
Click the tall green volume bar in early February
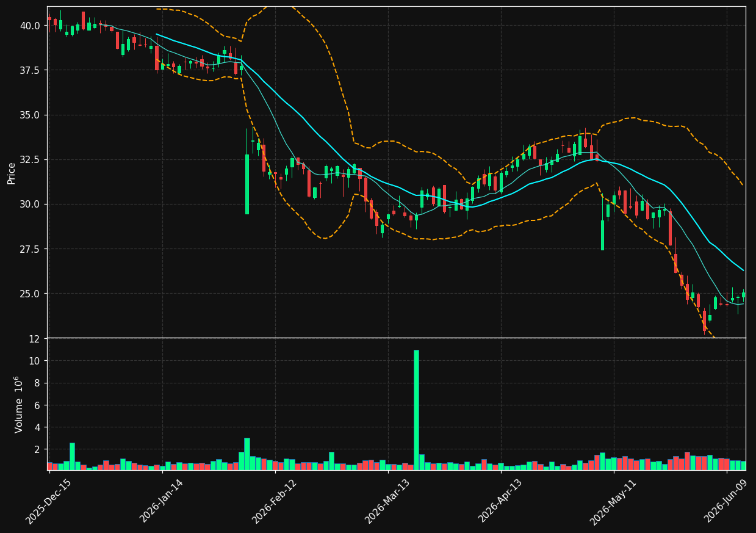point(247,454)
